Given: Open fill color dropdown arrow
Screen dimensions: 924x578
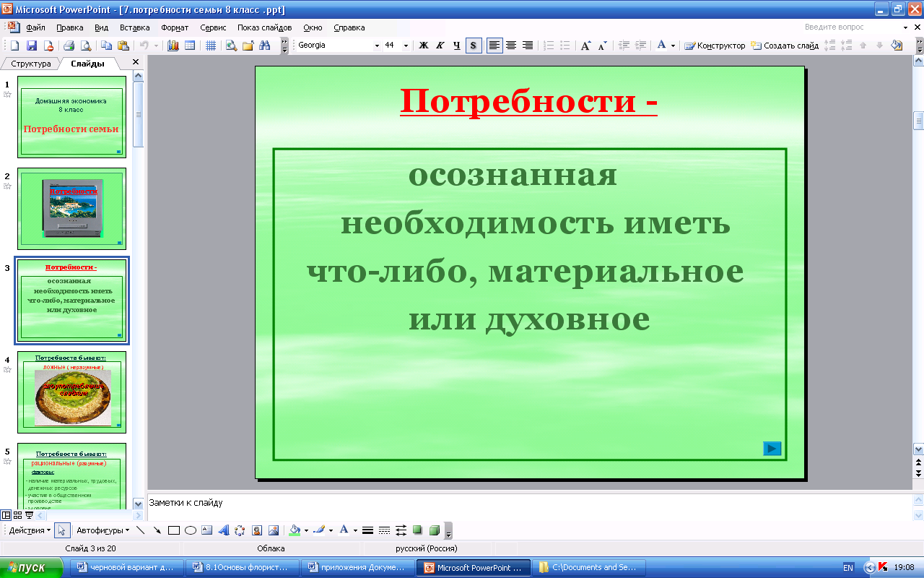Looking at the screenshot, I should [x=306, y=530].
